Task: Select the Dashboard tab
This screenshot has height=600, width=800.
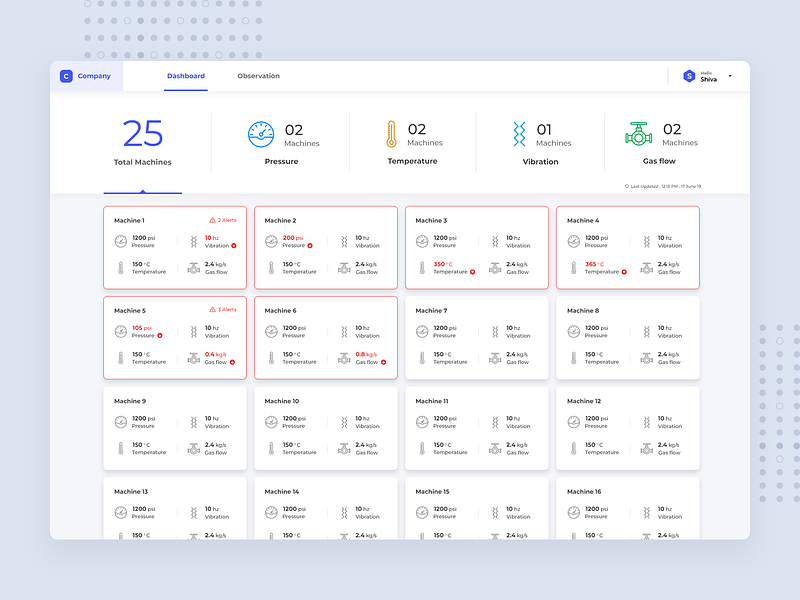Action: pyautogui.click(x=186, y=75)
